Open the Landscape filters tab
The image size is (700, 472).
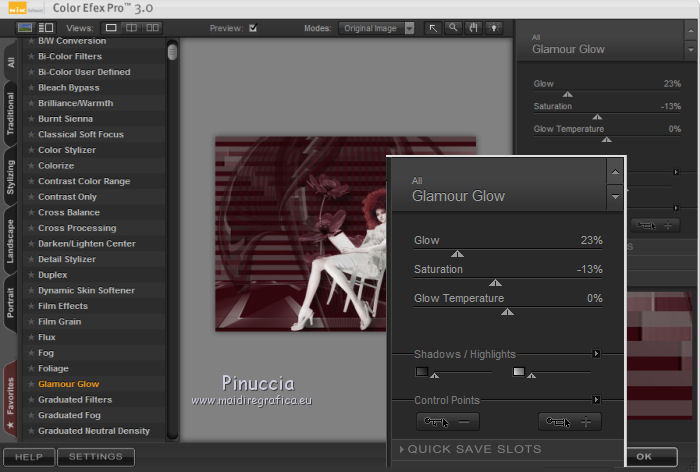(11, 241)
